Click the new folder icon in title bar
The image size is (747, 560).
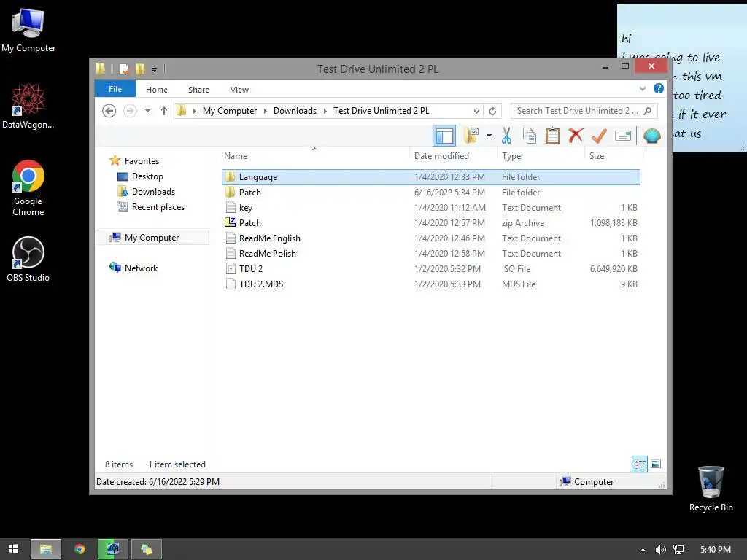pos(140,69)
